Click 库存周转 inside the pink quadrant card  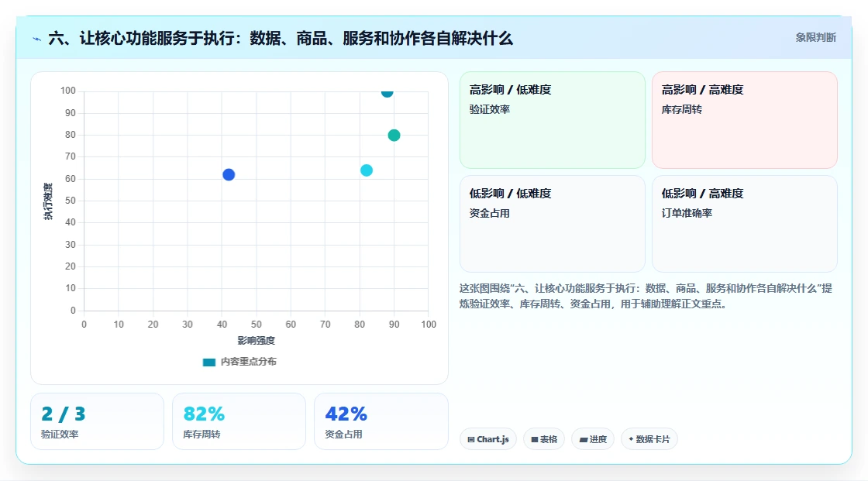click(x=681, y=109)
